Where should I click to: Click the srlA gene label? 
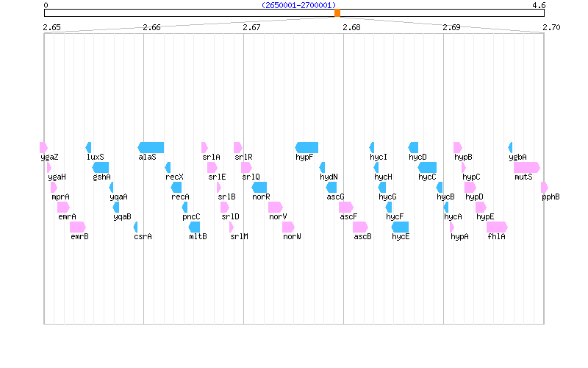point(211,158)
